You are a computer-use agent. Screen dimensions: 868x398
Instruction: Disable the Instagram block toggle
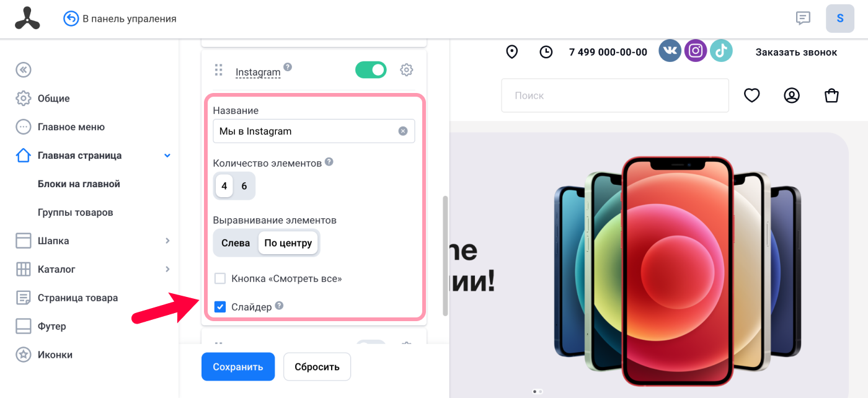[371, 70]
